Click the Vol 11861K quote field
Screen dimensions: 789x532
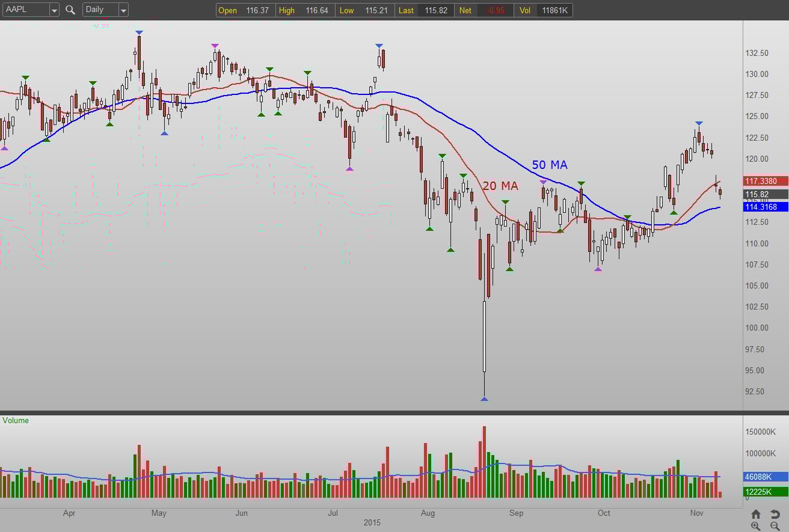tap(544, 10)
